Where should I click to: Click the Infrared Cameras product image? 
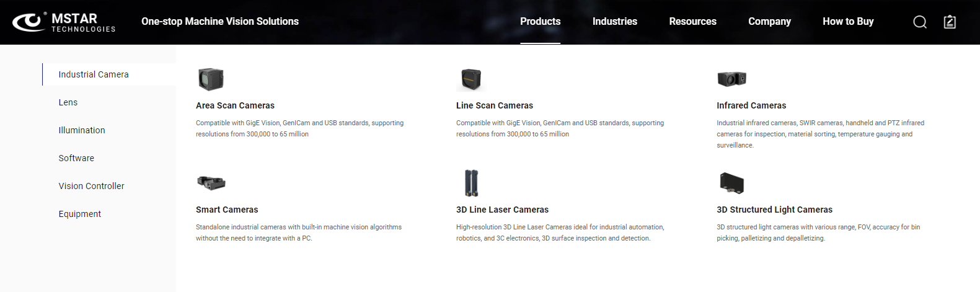click(731, 79)
